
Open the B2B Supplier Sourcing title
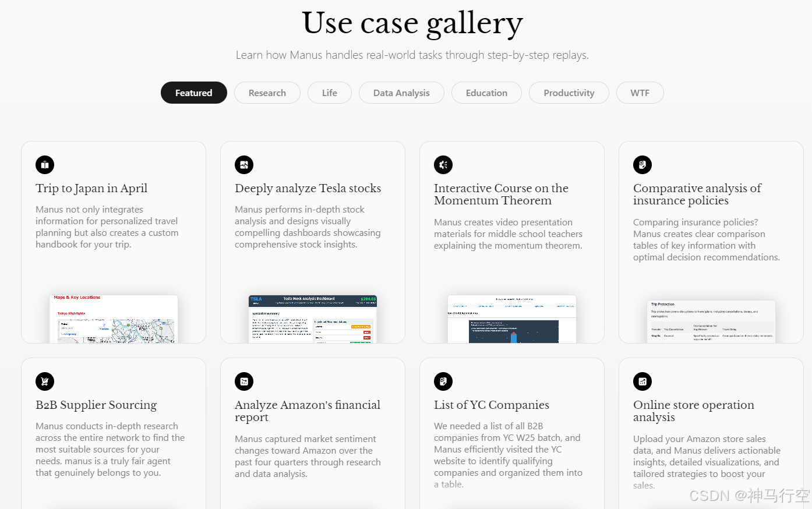(96, 405)
